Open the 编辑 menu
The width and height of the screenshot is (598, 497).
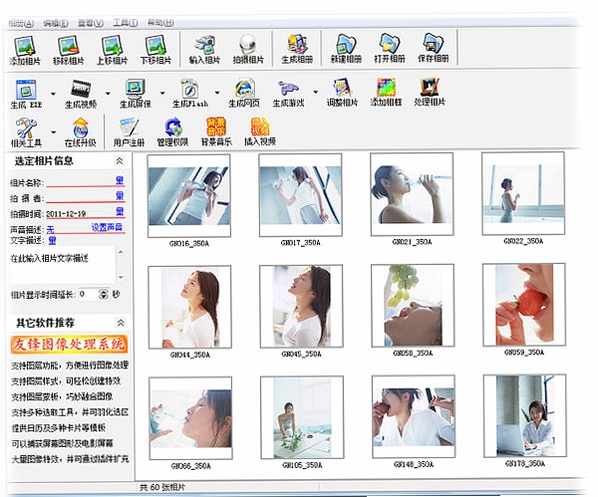click(x=55, y=23)
